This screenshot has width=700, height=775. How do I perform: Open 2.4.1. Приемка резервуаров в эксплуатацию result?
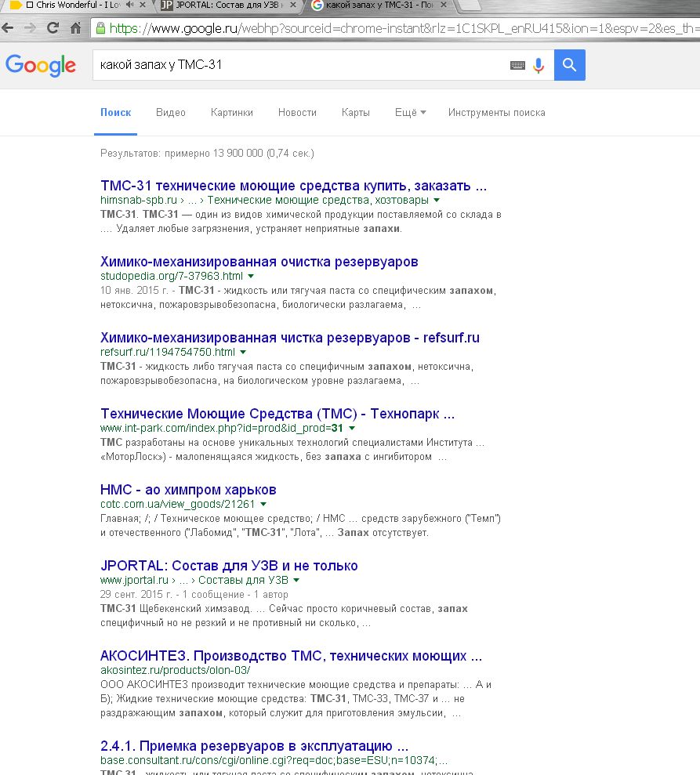[x=254, y=746]
